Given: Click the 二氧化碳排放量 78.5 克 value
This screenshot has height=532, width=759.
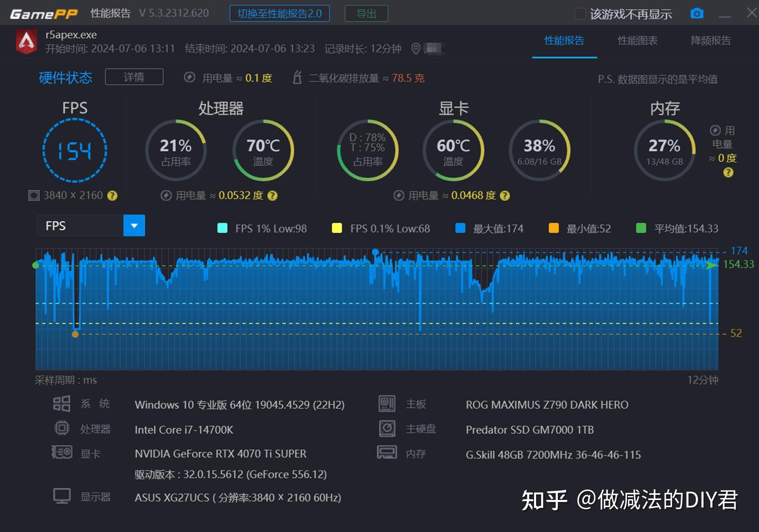Looking at the screenshot, I should click(408, 78).
